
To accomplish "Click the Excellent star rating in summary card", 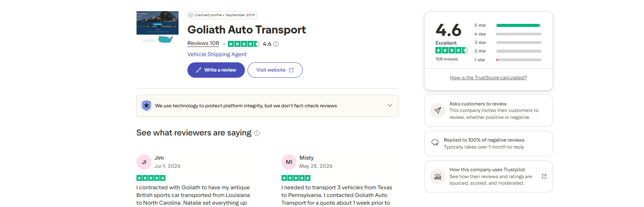I will (452, 50).
